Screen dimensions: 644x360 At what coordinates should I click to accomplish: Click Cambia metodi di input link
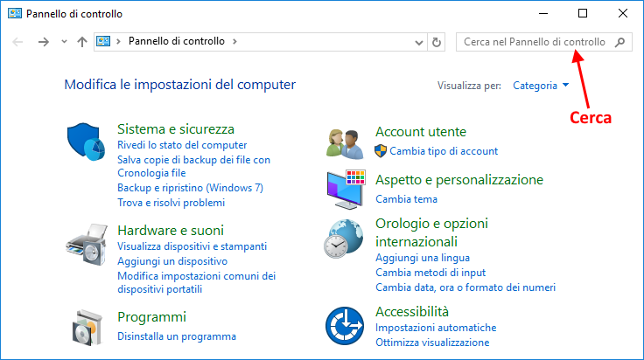tap(430, 273)
